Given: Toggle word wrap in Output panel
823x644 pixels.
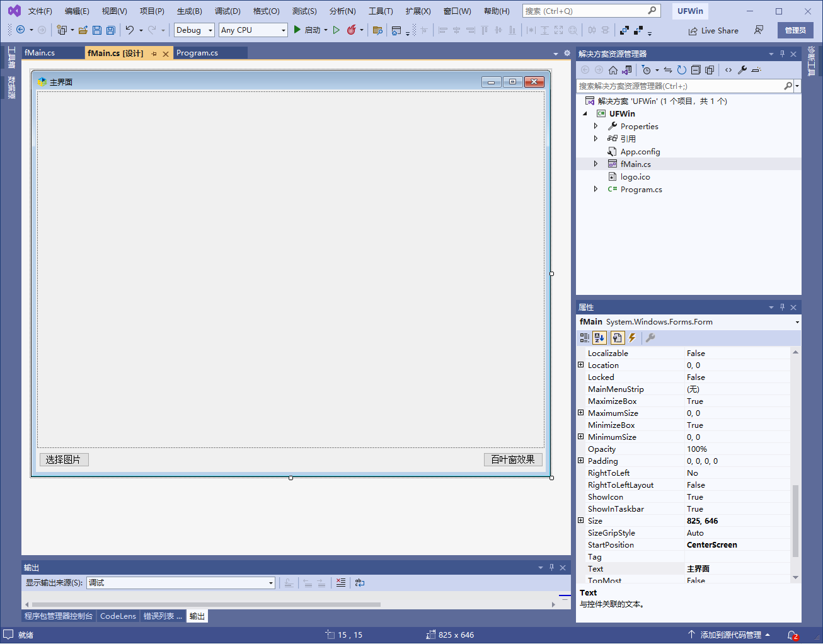Looking at the screenshot, I should click(x=360, y=583).
